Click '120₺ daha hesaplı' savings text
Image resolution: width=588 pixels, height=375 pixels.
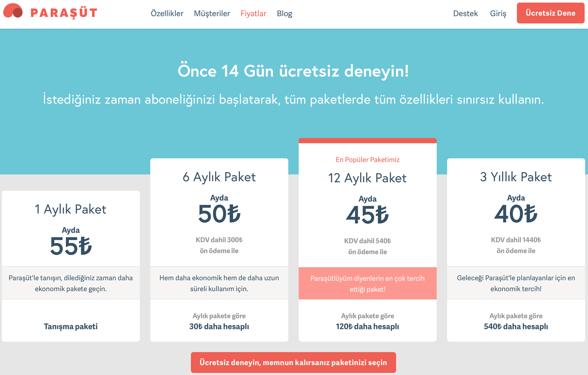point(367,326)
